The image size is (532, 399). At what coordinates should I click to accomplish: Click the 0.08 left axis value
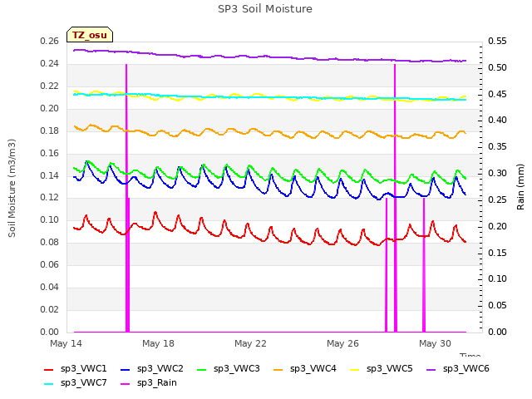(x=50, y=243)
